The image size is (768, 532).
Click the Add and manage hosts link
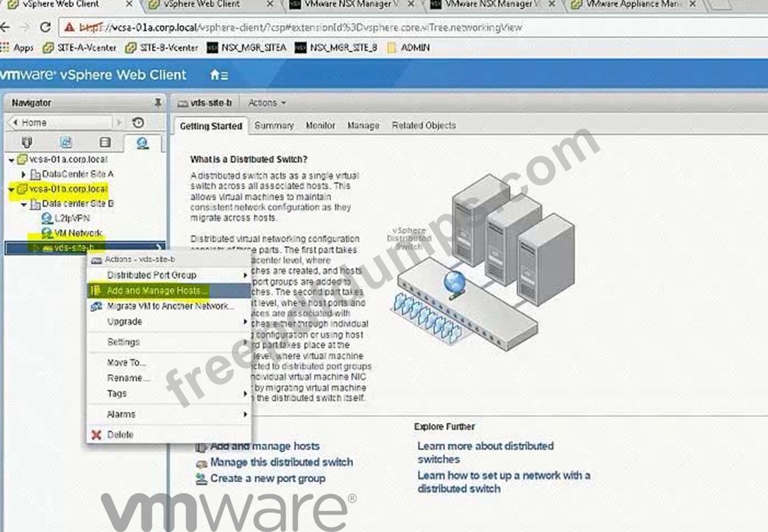pyautogui.click(x=265, y=446)
